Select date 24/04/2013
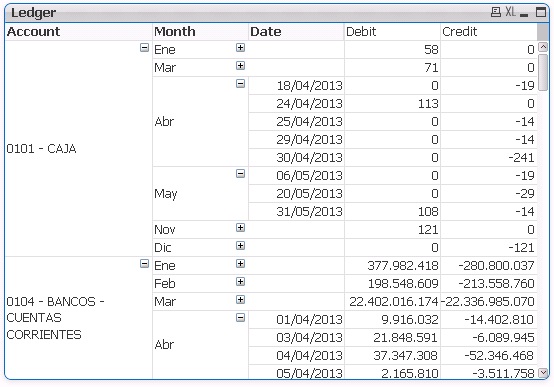Screen dimensions: 554x387 [x=296, y=104]
